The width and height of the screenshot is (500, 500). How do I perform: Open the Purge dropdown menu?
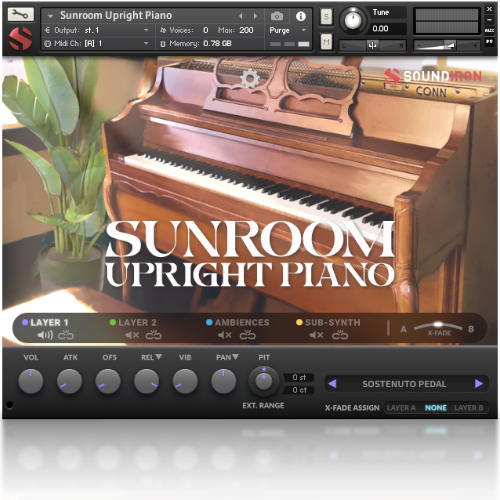[x=288, y=30]
